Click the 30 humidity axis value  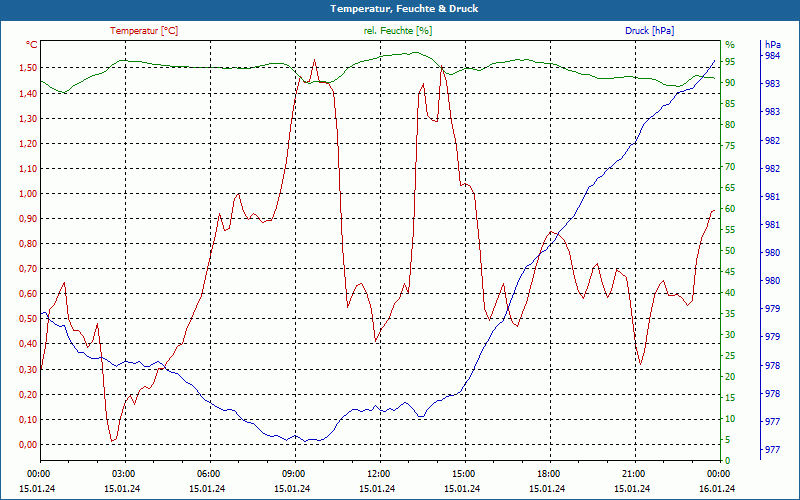[x=730, y=335]
